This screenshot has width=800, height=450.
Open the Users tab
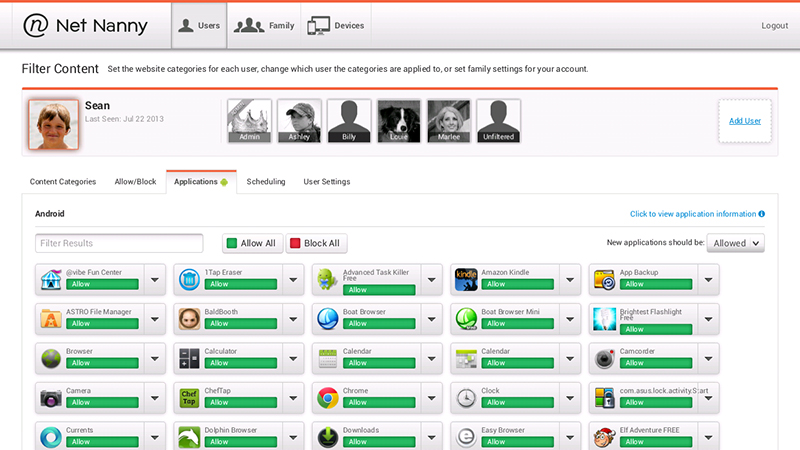coord(199,26)
